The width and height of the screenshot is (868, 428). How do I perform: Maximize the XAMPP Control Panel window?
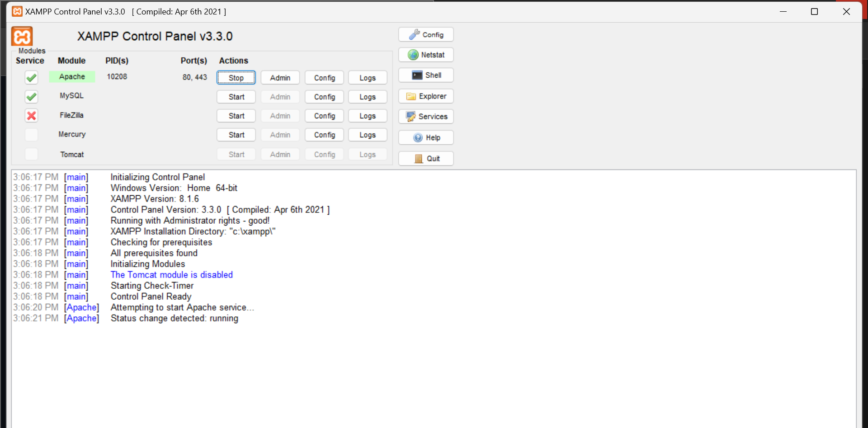[x=814, y=12]
